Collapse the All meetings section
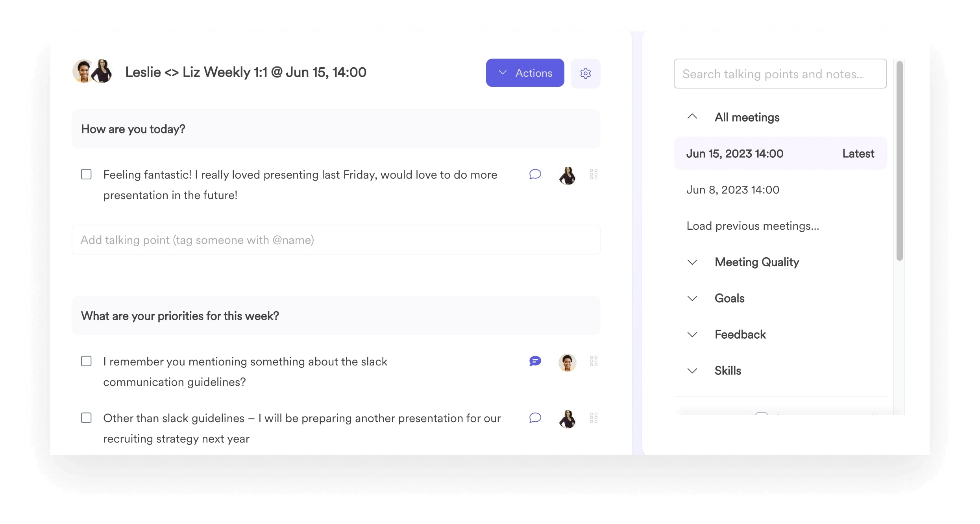The image size is (980, 524). pyautogui.click(x=692, y=117)
